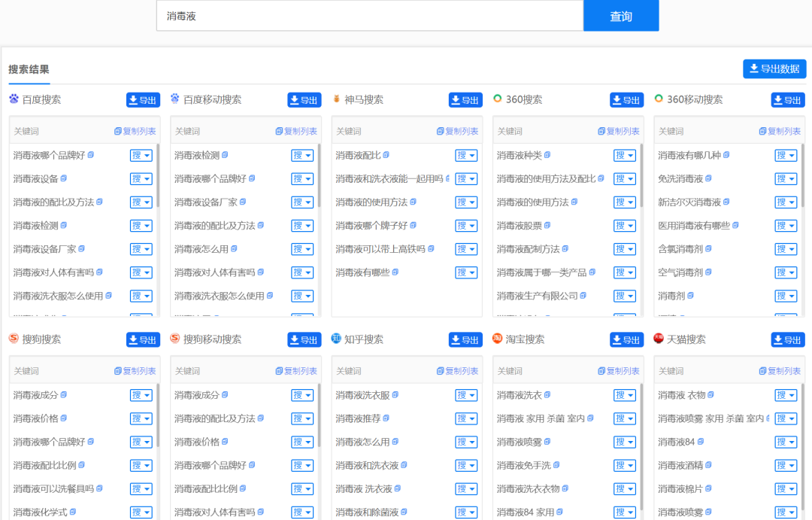Viewport: 812px width, 520px height.
Task: Click the Baidu search paw icon
Action: (14, 99)
